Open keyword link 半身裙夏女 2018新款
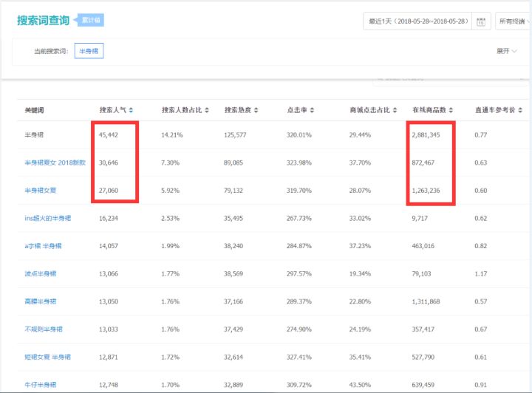532x393 pixels. pos(55,162)
